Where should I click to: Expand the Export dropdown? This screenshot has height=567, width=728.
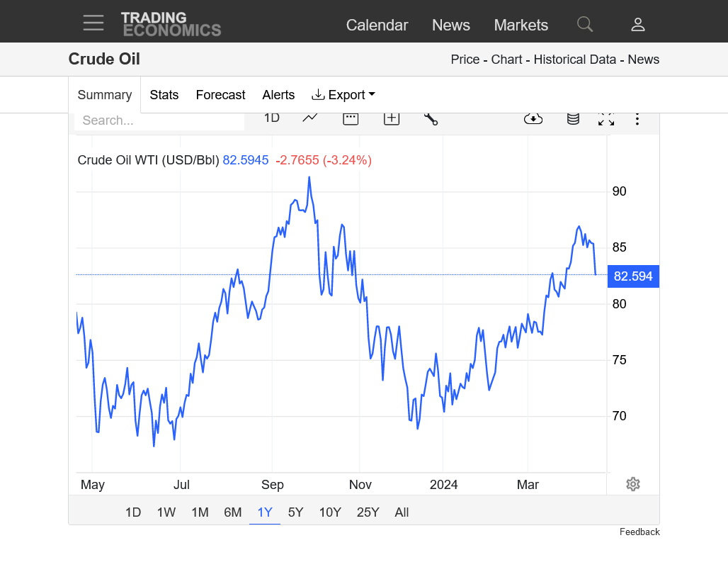click(x=343, y=95)
